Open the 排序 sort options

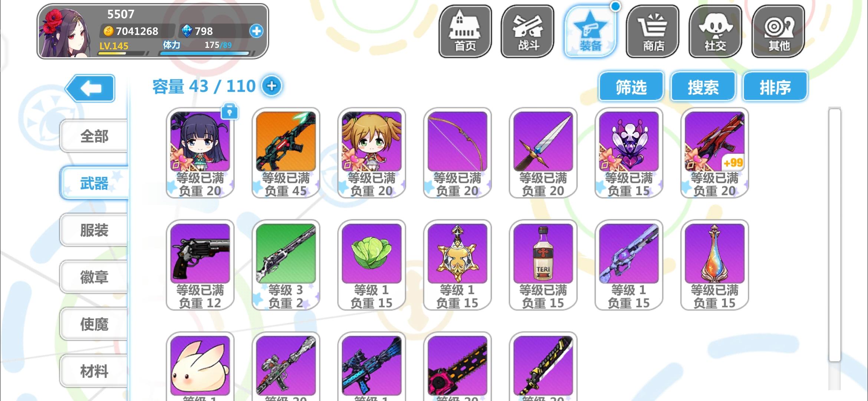pyautogui.click(x=775, y=87)
